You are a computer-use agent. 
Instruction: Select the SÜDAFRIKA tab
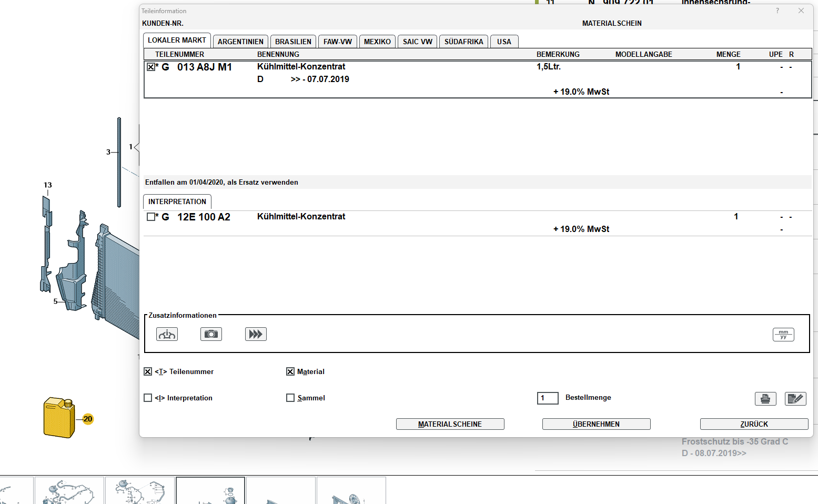pos(463,42)
